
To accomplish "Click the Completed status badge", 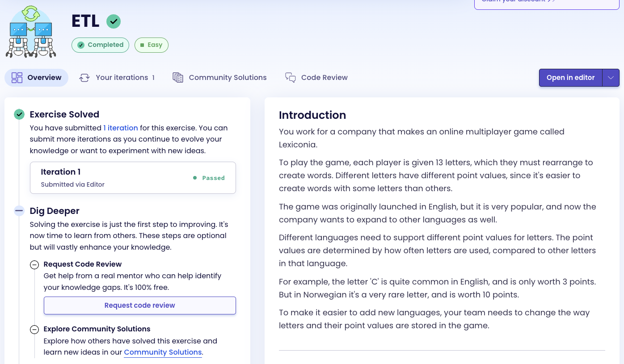I will point(101,45).
